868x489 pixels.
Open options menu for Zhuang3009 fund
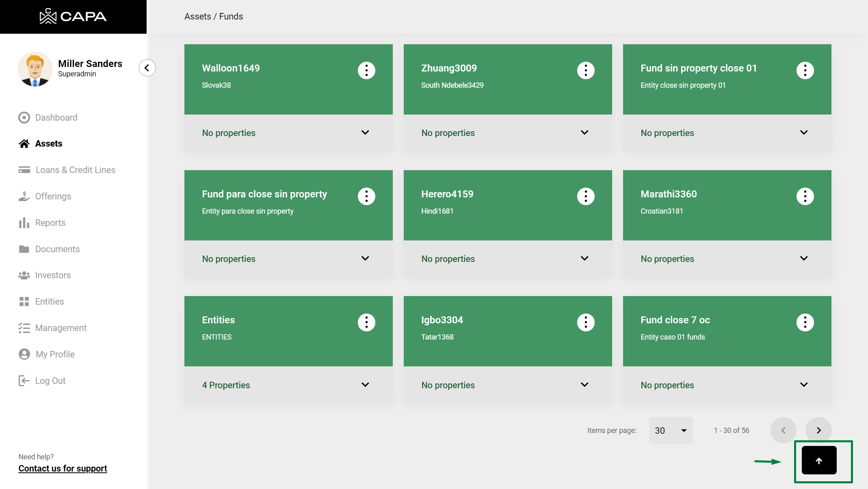point(586,70)
